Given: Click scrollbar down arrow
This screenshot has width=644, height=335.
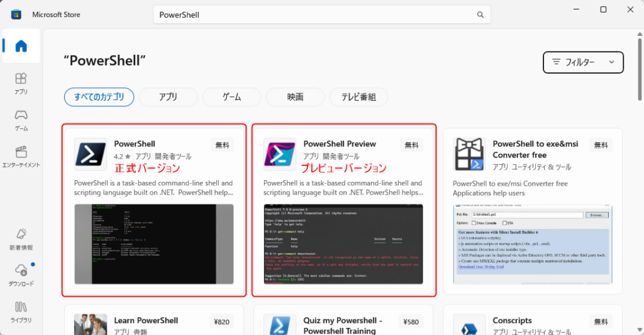Looking at the screenshot, I should [640, 330].
